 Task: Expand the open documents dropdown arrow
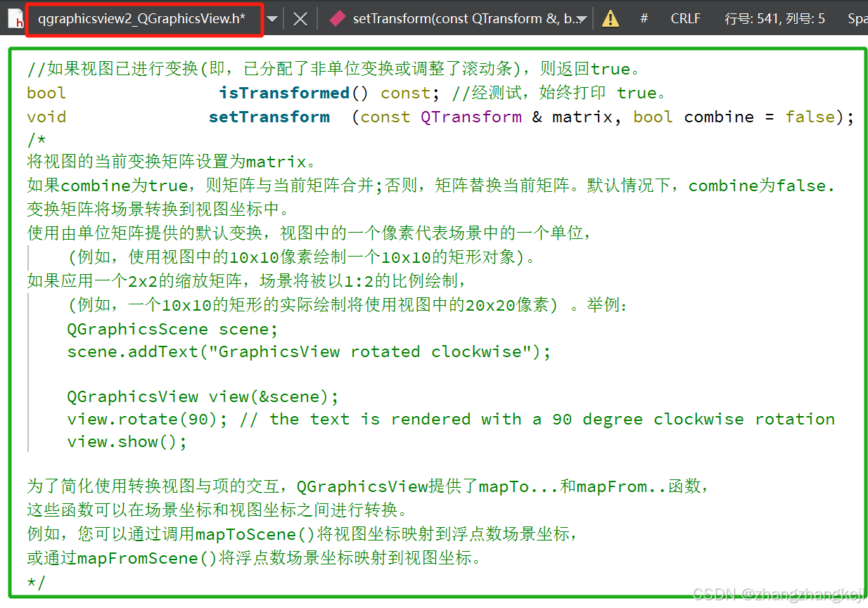point(272,19)
